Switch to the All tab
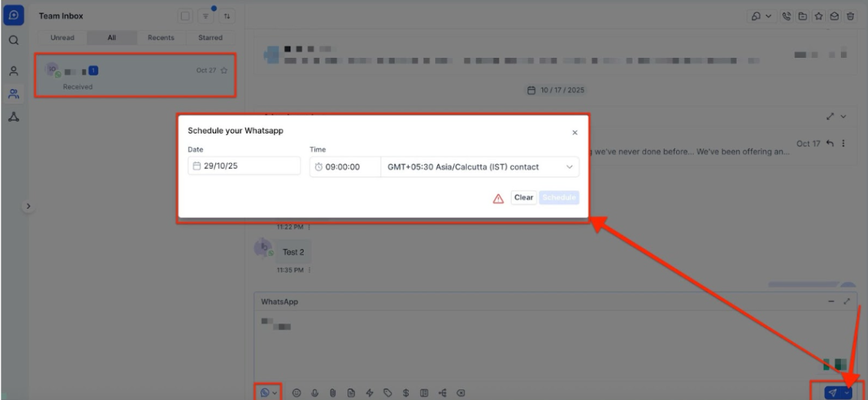 (112, 38)
